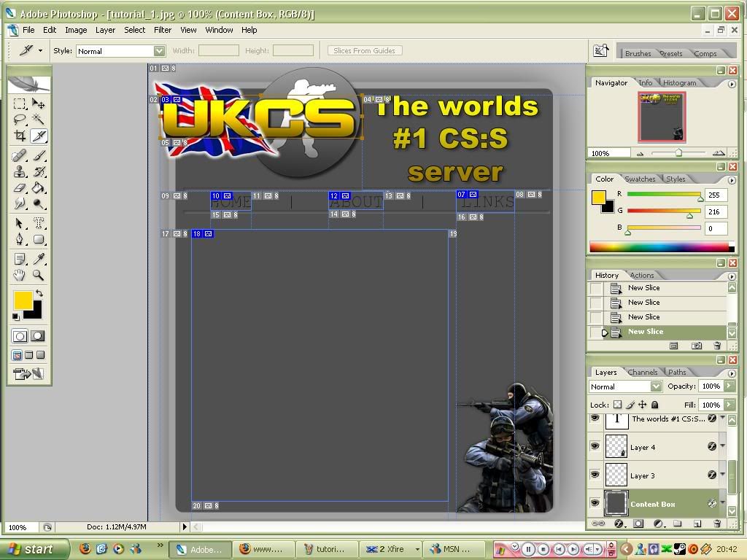Screen dimensions: 747x560
Task: Delete layer using Layers panel trash icon
Action: click(x=716, y=524)
